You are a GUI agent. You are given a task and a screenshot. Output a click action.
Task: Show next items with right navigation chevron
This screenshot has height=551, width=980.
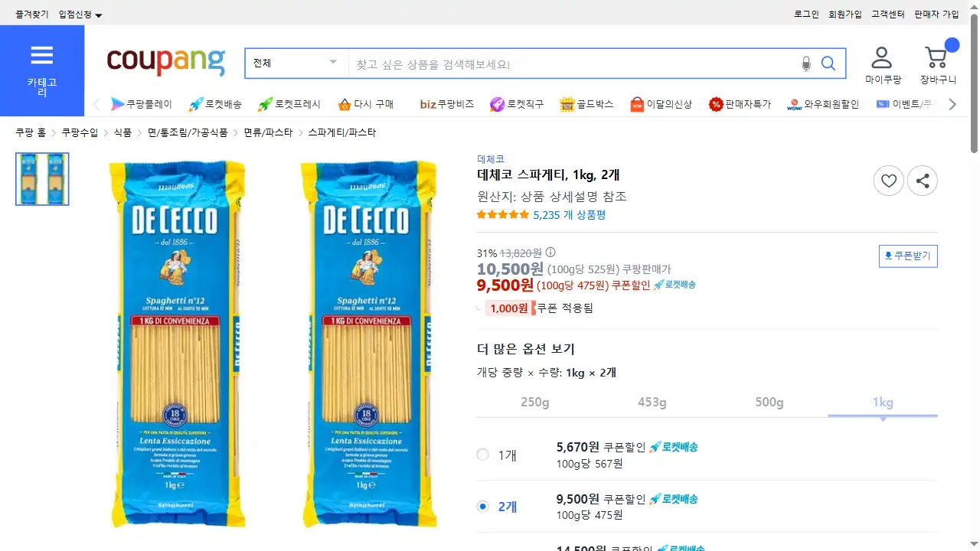click(952, 104)
